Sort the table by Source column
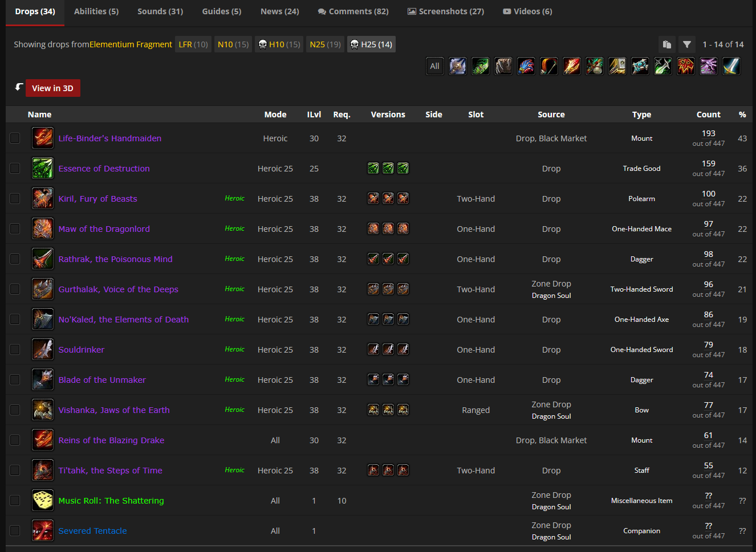This screenshot has height=552, width=756. click(551, 115)
